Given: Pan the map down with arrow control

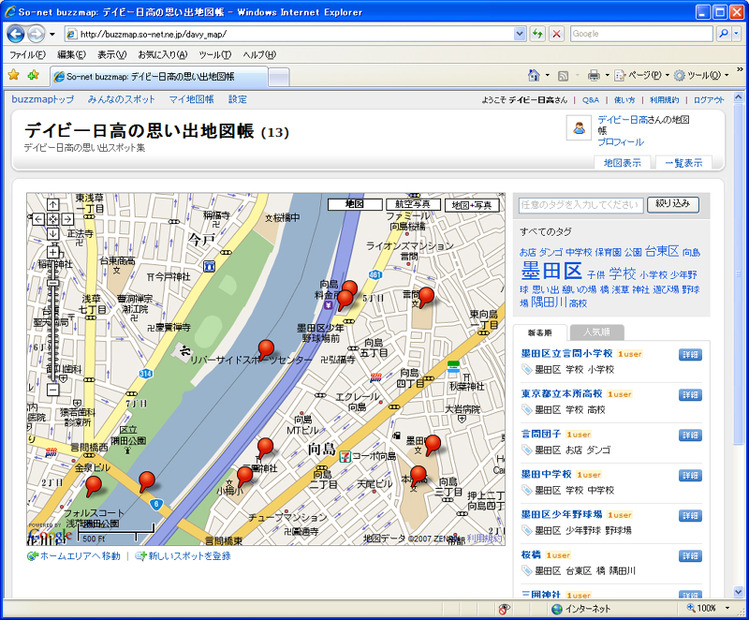Looking at the screenshot, I should 53,234.
